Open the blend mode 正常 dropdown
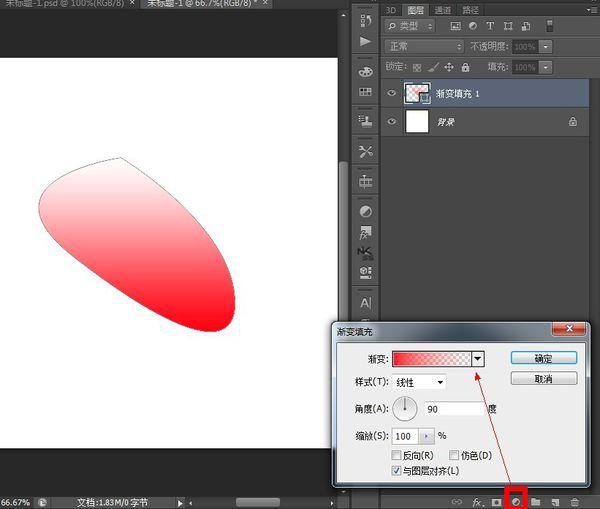 coord(425,46)
